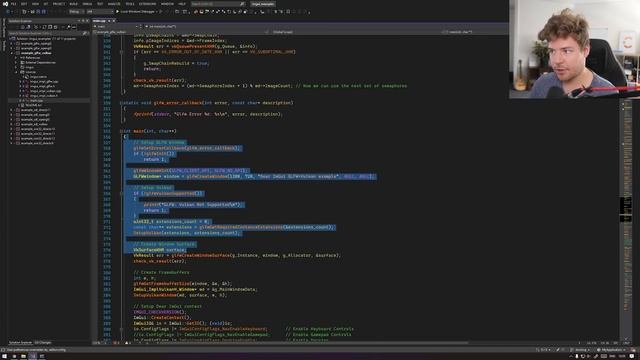The width and height of the screenshot is (640, 360).
Task: Click the glfwCreateWindow code line
Action: click(x=253, y=176)
